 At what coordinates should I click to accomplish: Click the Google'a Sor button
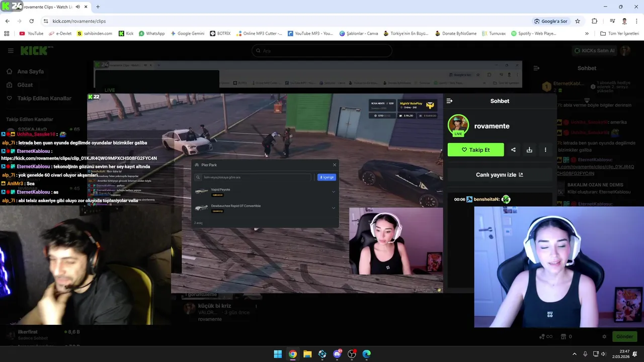pos(551,21)
